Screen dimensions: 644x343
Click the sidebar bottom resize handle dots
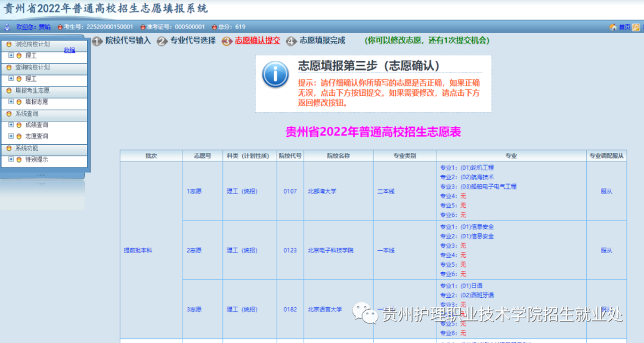point(41,175)
